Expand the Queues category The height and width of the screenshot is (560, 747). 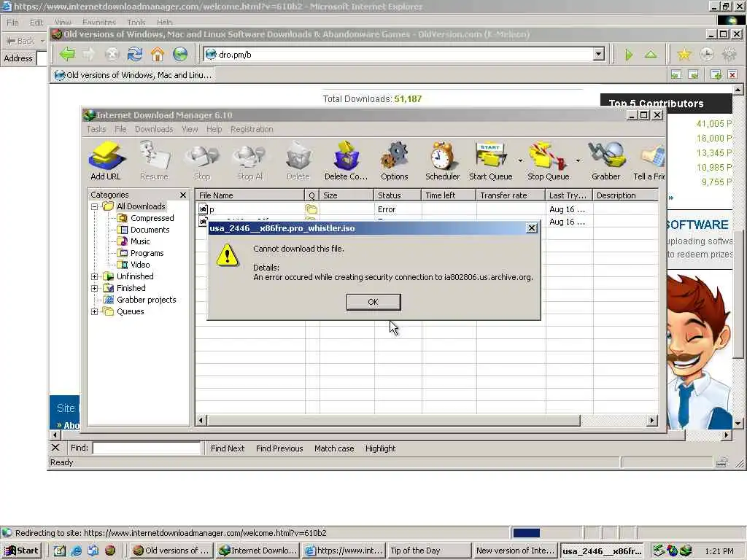pos(94,311)
